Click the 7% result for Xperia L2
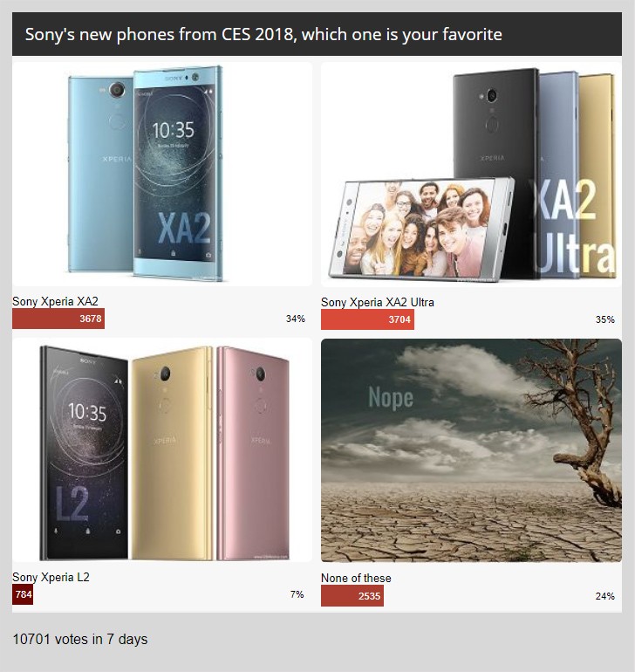635x672 pixels. 297,594
